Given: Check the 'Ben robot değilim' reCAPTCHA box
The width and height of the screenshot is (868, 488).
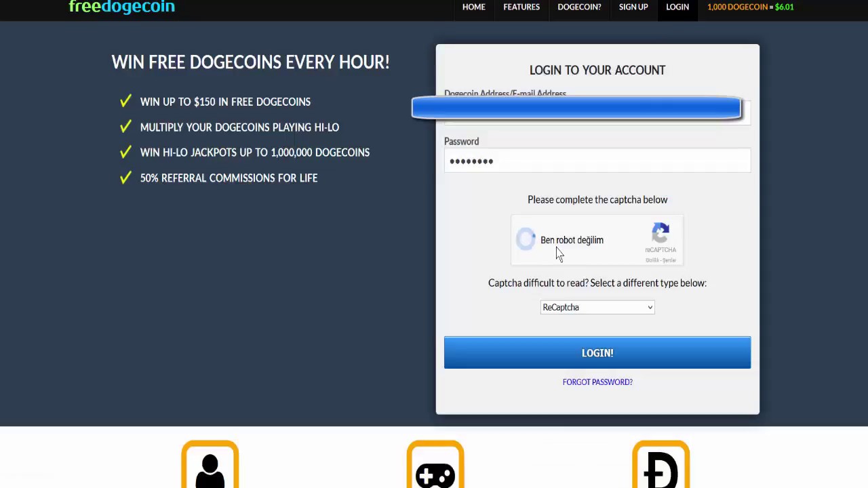Looking at the screenshot, I should tap(526, 239).
